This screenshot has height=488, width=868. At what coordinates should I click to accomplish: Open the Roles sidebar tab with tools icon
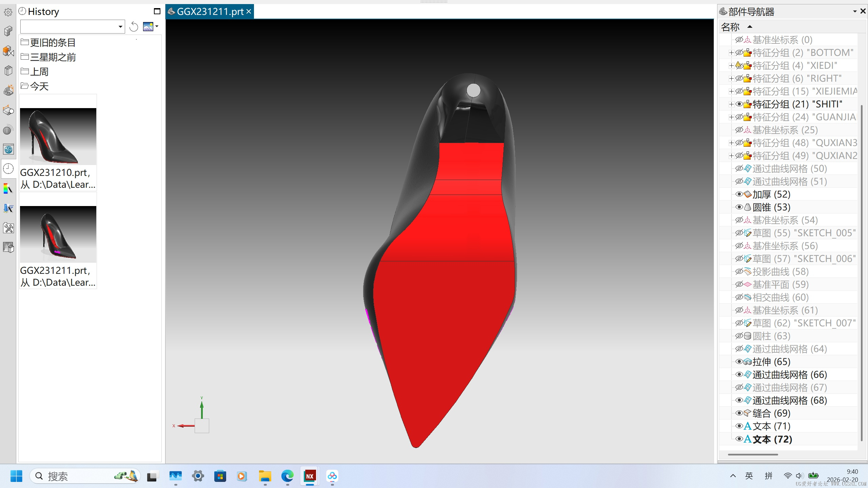[x=8, y=228]
